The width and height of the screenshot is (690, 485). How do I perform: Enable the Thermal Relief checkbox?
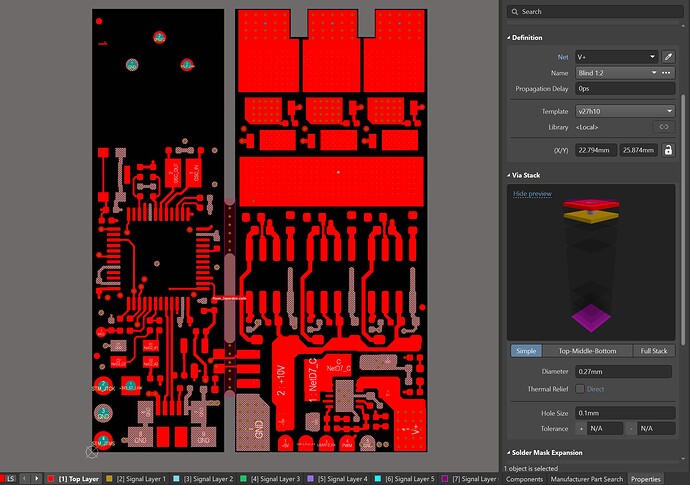tap(580, 389)
